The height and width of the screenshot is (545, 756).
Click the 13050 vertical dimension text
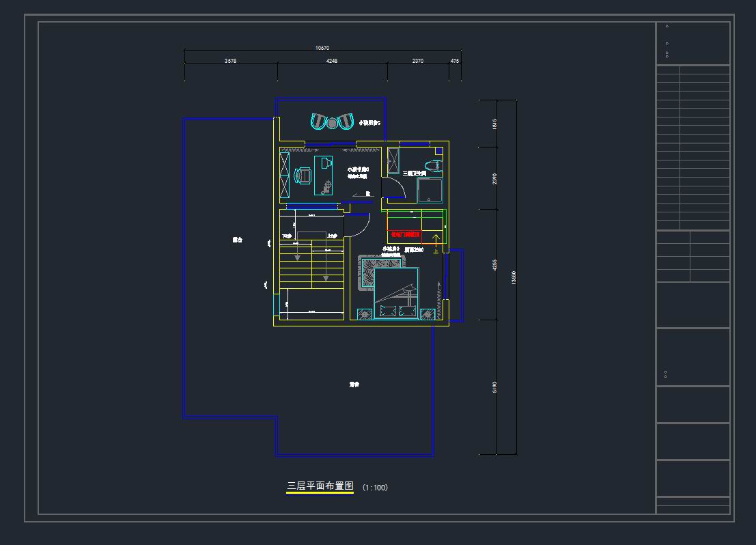(x=514, y=278)
